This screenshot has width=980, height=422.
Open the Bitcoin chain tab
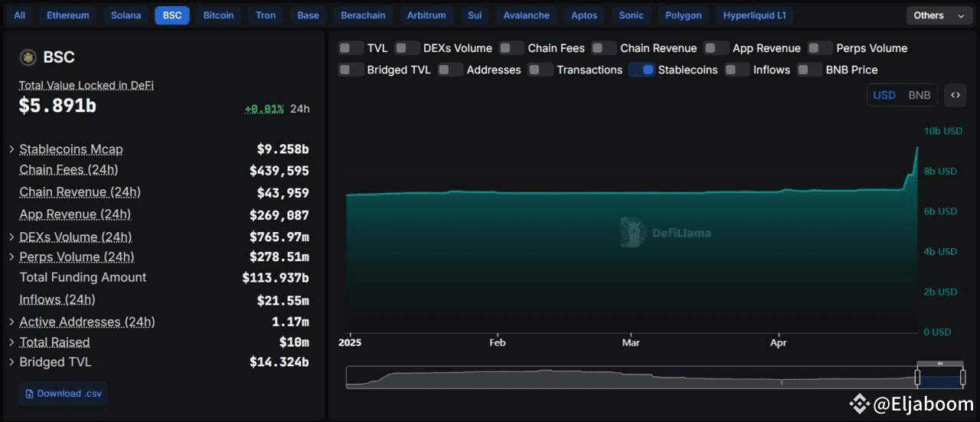click(x=219, y=15)
